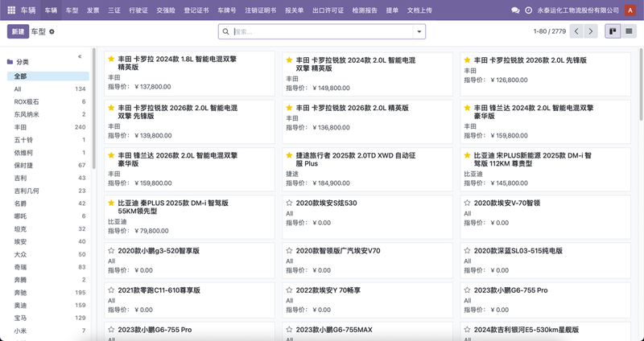Click the search input field
This screenshot has width=644, height=341.
(322, 31)
